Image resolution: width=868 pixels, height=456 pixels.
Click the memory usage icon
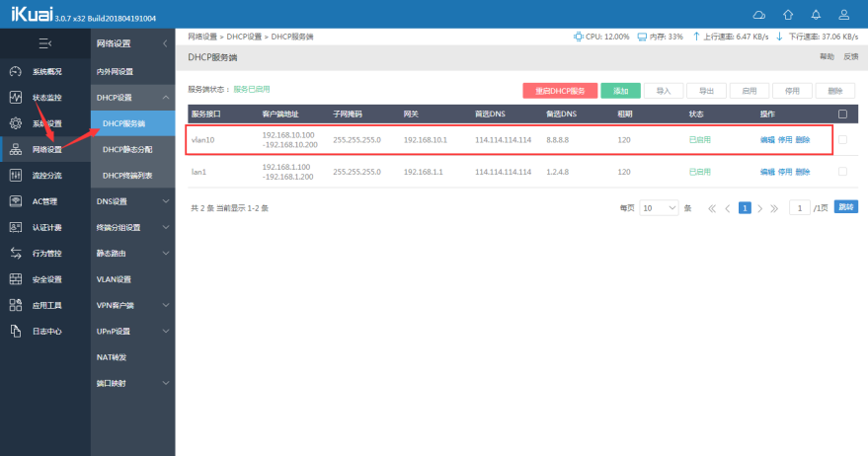pos(642,37)
